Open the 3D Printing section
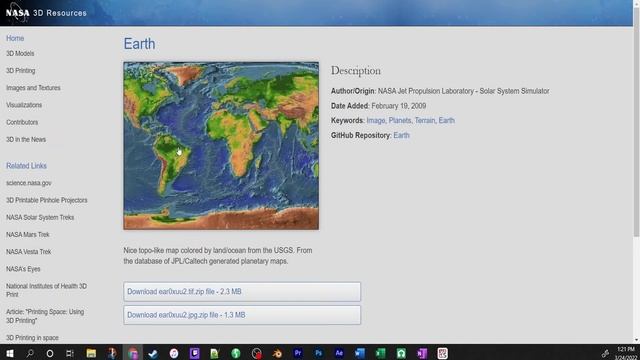This screenshot has width=640, height=360. 20,71
